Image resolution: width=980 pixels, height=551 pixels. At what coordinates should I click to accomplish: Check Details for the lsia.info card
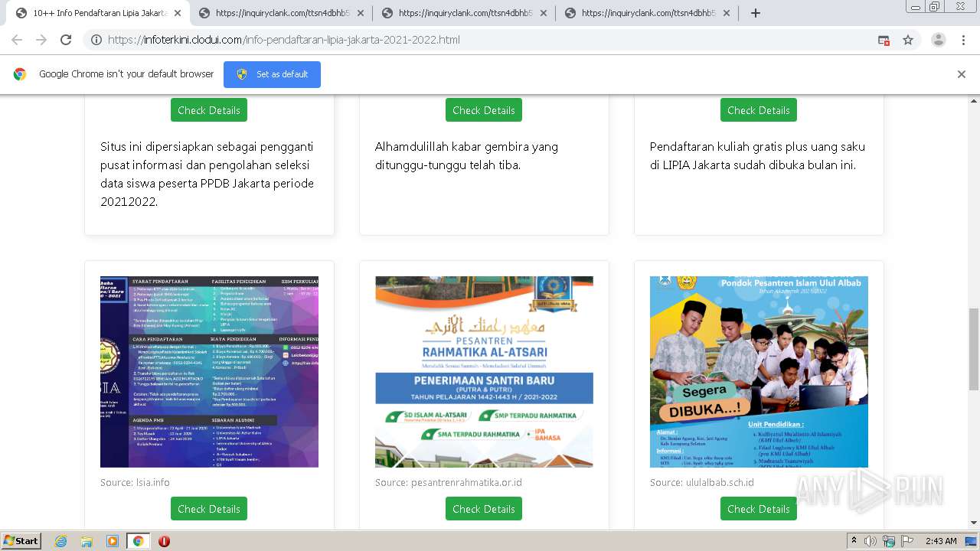point(209,509)
